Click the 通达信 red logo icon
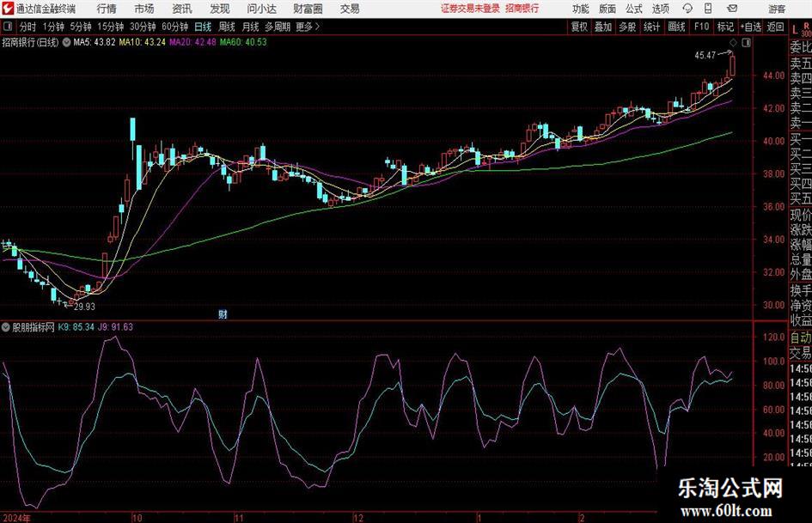Image resolution: width=812 pixels, height=523 pixels. 7,9
